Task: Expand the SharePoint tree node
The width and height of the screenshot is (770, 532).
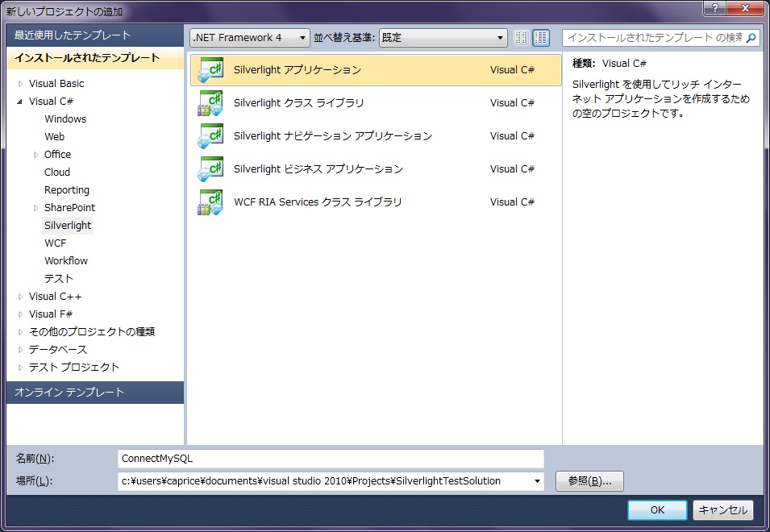Action: (35, 208)
